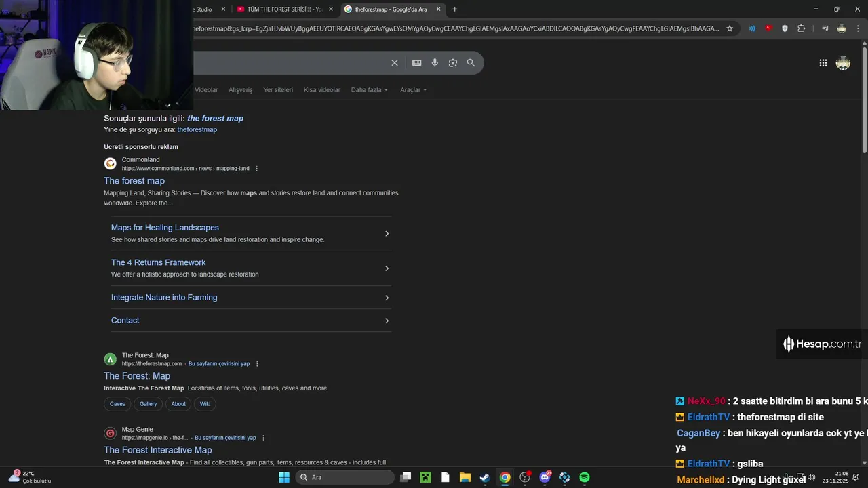868x488 pixels.
Task: Switch to the Videolar search tab
Action: pyautogui.click(x=206, y=90)
